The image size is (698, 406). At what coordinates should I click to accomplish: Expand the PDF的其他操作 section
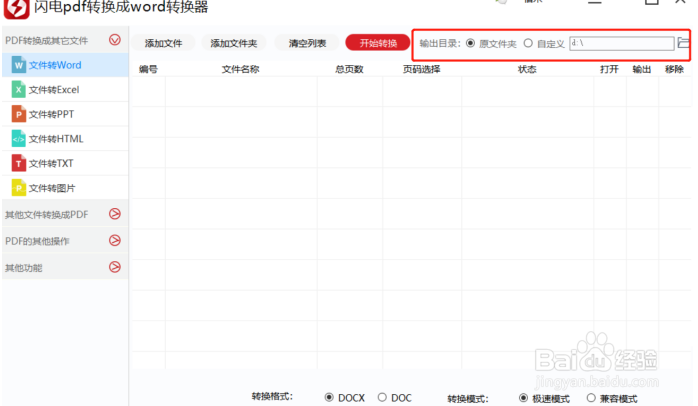[115, 240]
